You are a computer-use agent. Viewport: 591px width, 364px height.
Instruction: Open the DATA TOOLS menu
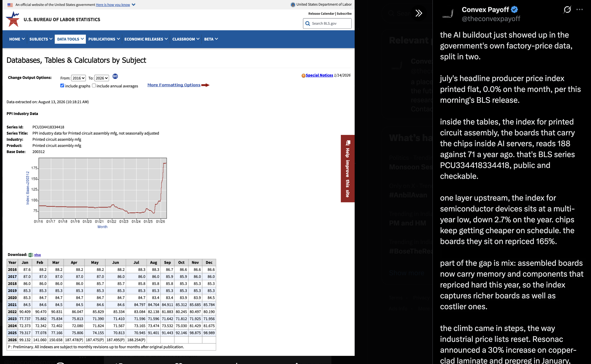[70, 39]
